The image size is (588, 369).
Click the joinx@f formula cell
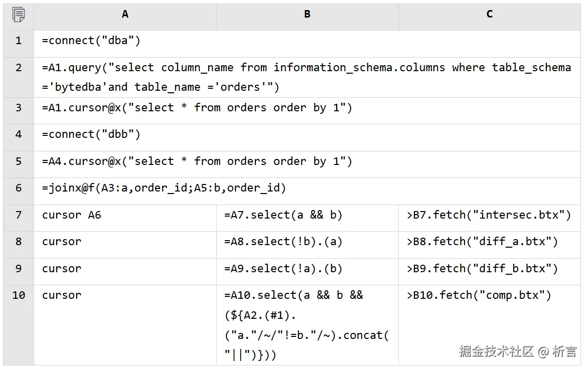click(x=164, y=188)
